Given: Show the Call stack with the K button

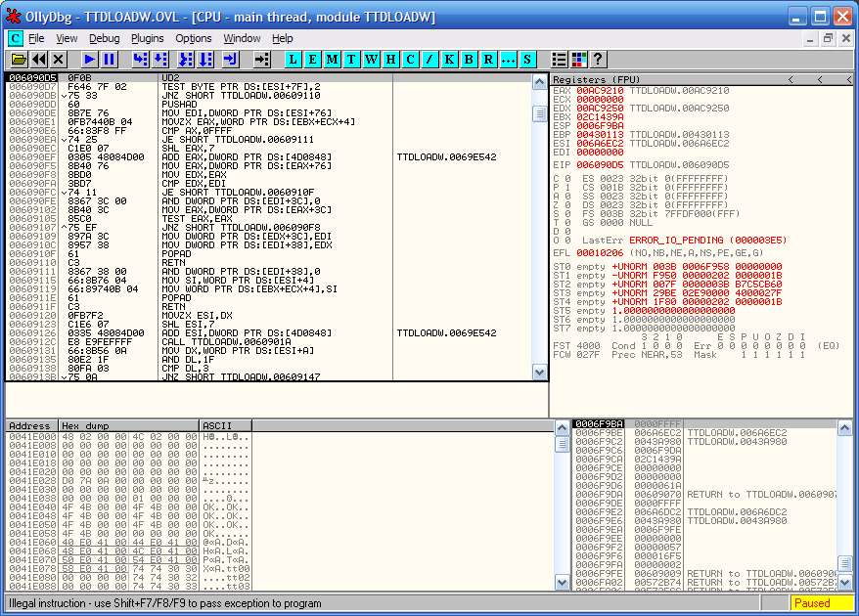Looking at the screenshot, I should [x=449, y=59].
